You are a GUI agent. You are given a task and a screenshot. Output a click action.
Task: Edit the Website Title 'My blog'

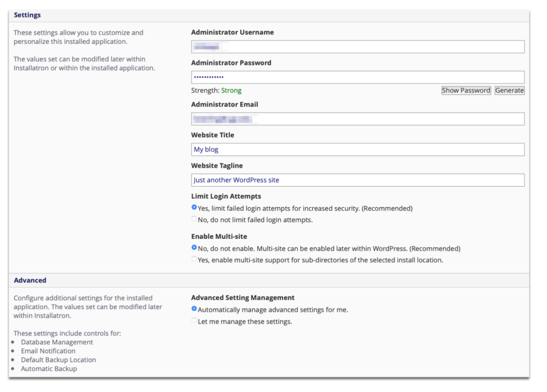357,149
